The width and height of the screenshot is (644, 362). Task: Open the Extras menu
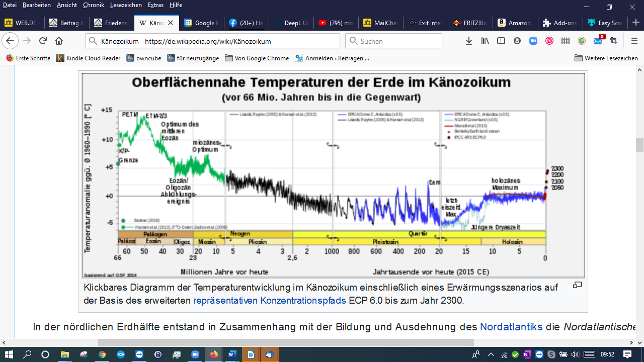tap(156, 5)
